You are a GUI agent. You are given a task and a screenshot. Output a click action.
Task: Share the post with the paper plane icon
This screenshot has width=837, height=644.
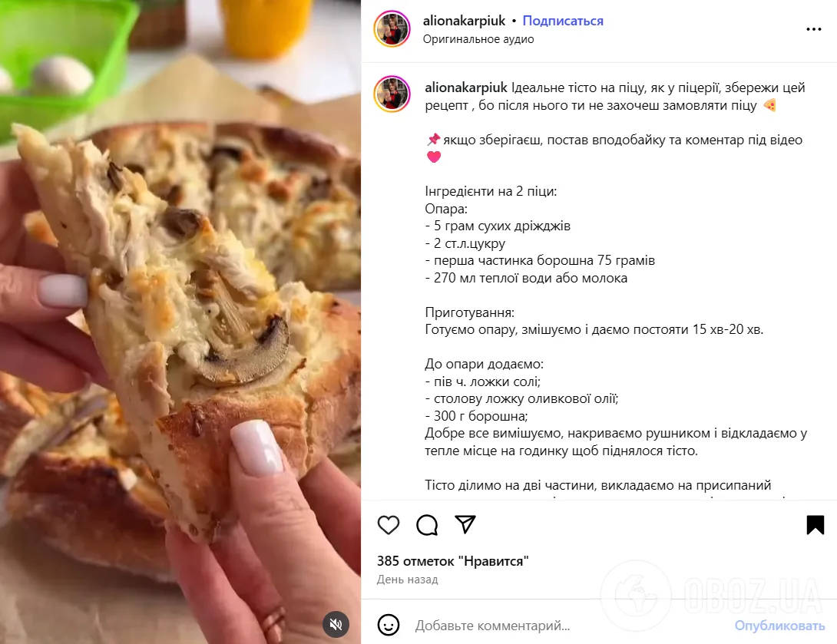pos(465,524)
